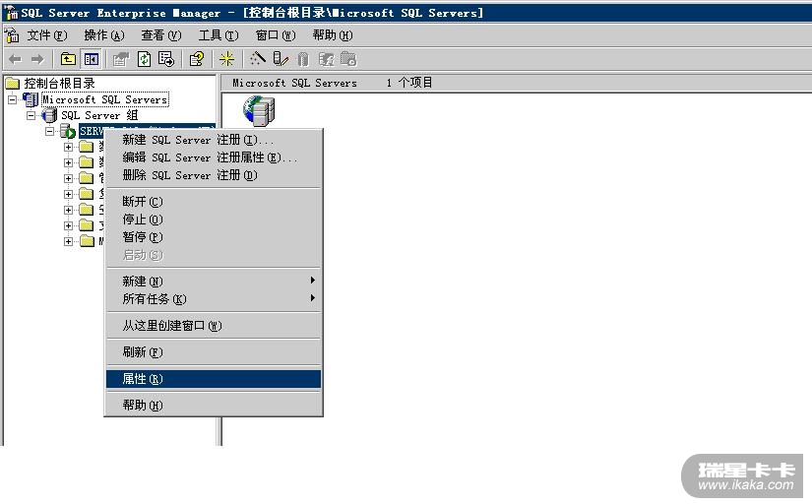Click the grayed New Login toolbar icon

[326, 59]
